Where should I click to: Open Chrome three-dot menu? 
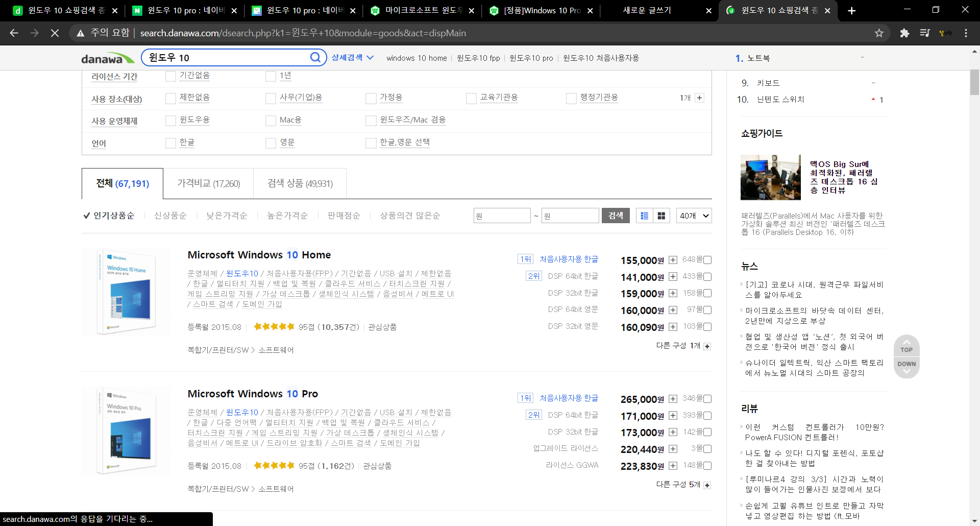(966, 33)
